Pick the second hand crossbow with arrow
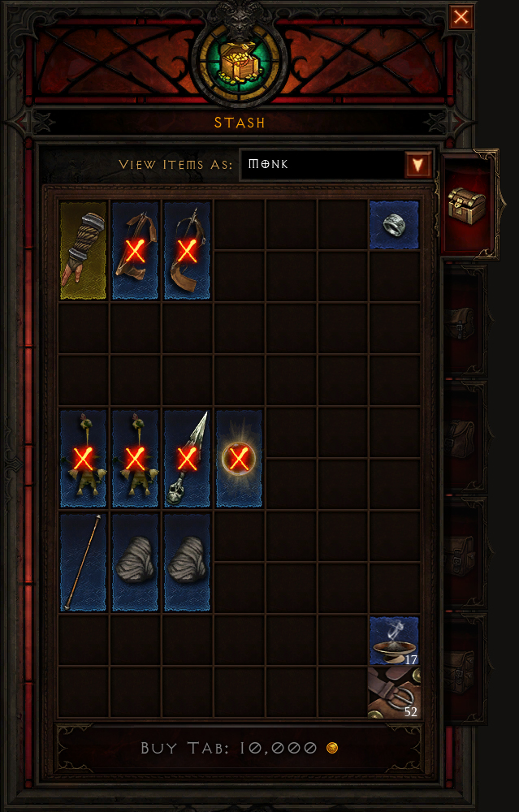The image size is (519, 812). coord(187,251)
